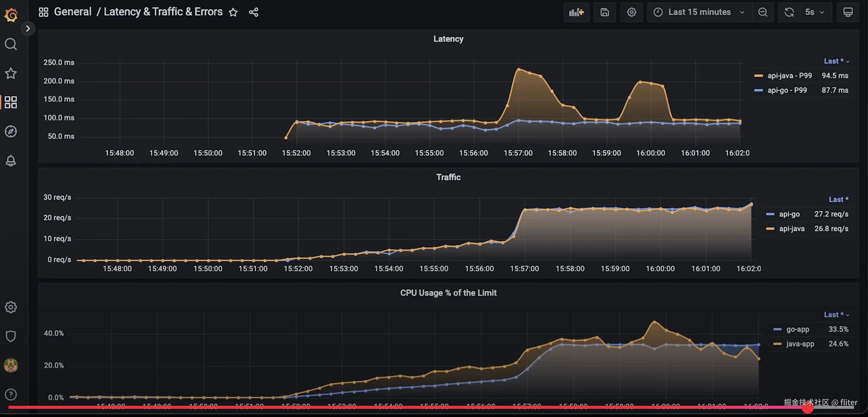Viewport: 868px width, 417px height.
Task: Open the 5s refresh interval dropdown
Action: 814,12
